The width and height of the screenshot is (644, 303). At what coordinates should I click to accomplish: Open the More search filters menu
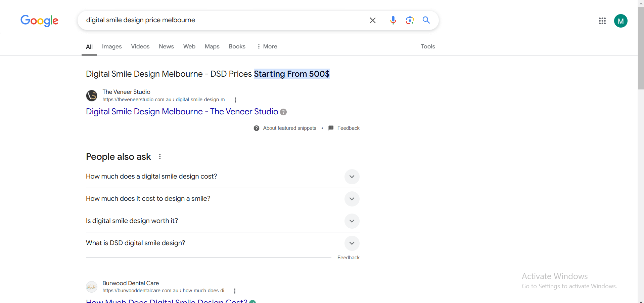[x=267, y=46]
